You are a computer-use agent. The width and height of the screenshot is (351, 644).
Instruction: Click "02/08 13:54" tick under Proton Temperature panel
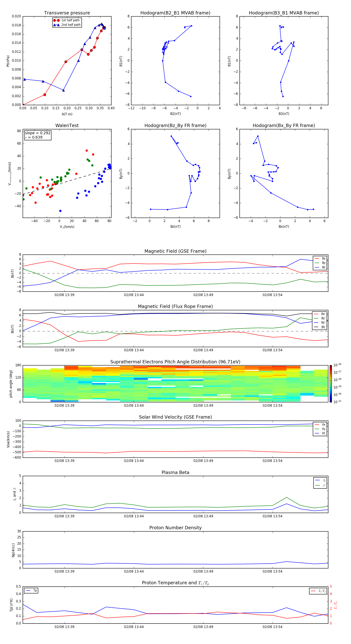(x=272, y=627)
